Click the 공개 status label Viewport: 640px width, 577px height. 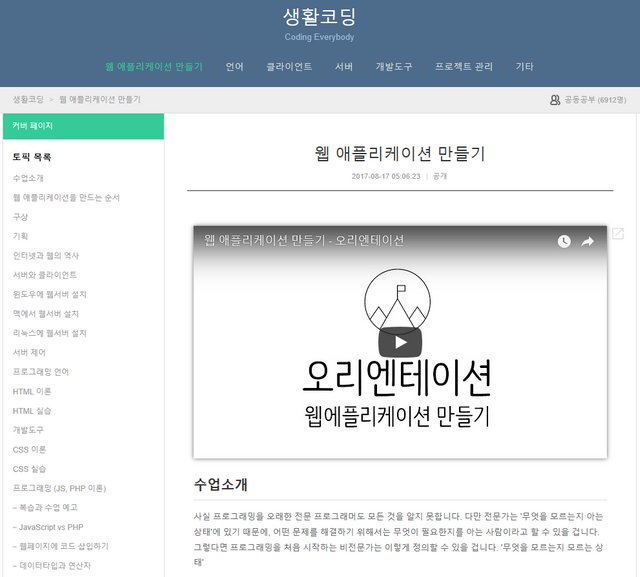click(440, 176)
